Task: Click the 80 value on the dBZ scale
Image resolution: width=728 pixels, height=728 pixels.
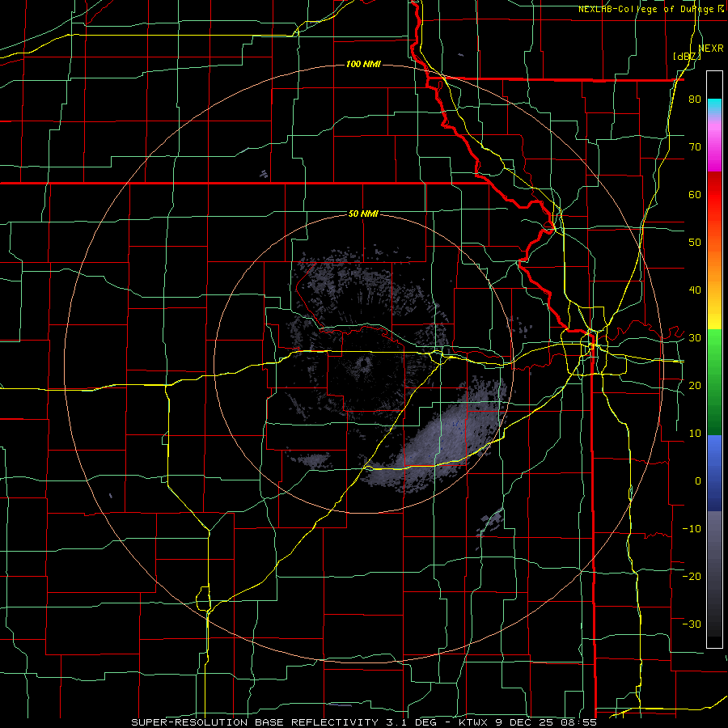Action: tap(695, 99)
